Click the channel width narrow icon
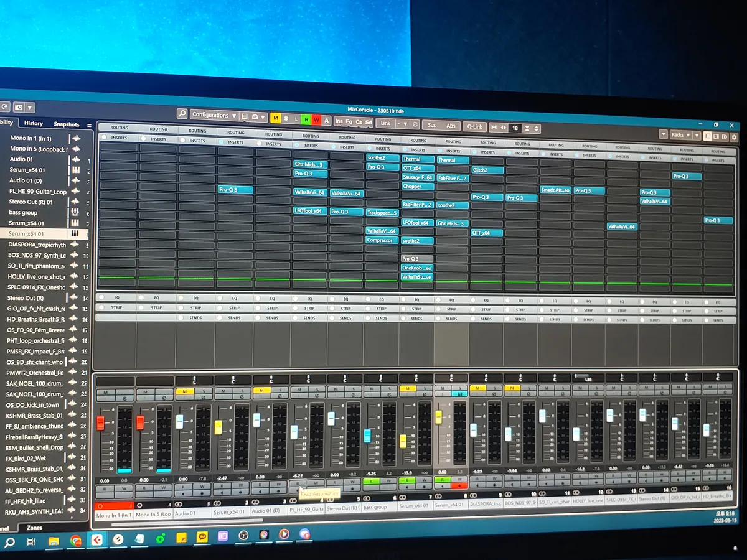Image resolution: width=747 pixels, height=560 pixels. tap(493, 128)
